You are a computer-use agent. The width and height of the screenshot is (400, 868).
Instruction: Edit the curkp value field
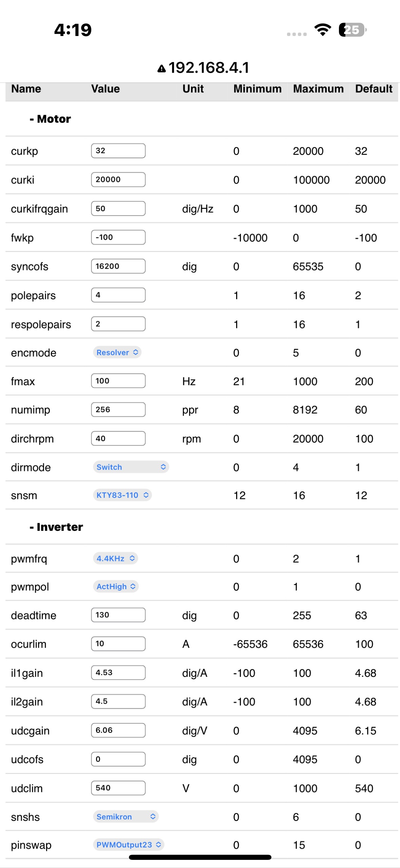pos(118,151)
